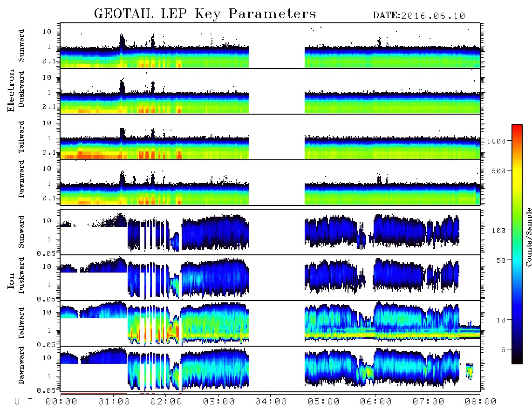Click the Electron Duskward spectrogram plot
The image size is (532, 410).
[x=270, y=91]
